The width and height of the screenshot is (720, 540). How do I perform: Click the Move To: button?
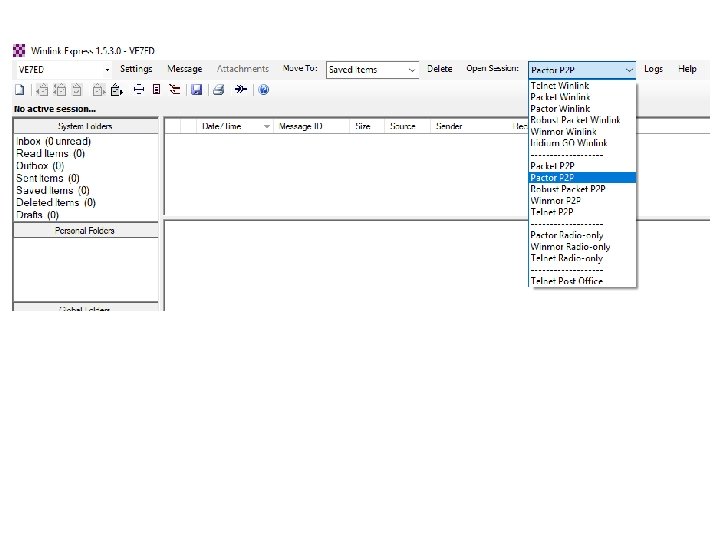click(300, 68)
